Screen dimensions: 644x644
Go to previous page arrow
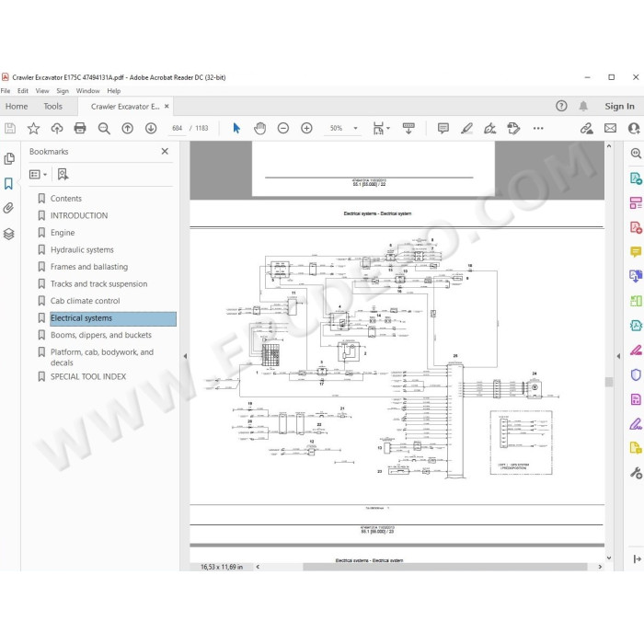click(127, 129)
